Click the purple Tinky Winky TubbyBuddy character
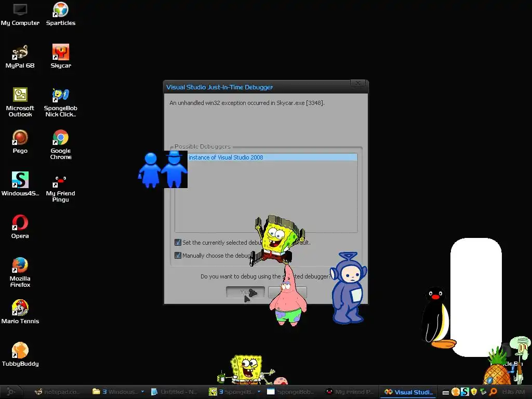The image size is (532, 399). click(348, 288)
